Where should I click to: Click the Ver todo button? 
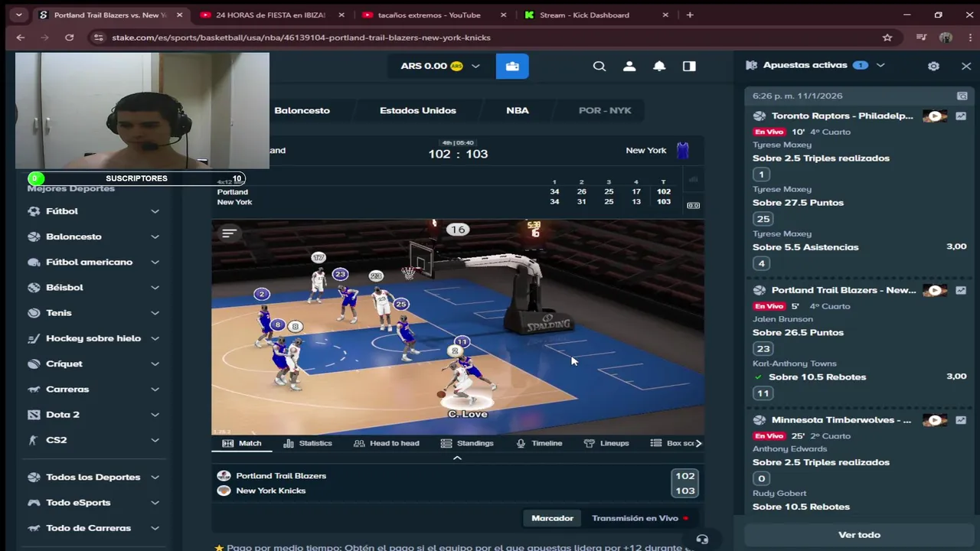(859, 535)
